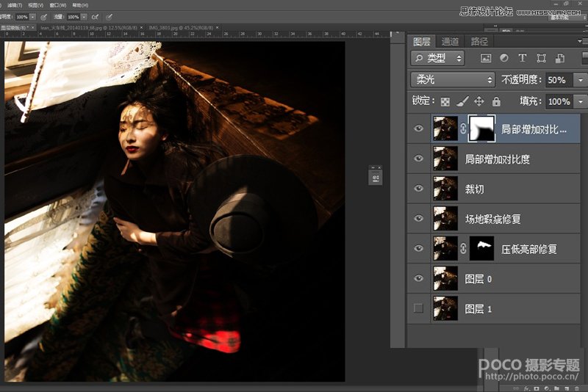Hide the top masked 局部增加对比 layer

(x=418, y=128)
